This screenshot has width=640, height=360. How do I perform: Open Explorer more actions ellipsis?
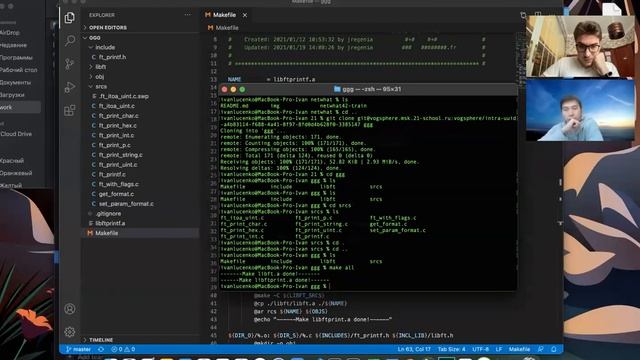pyautogui.click(x=187, y=15)
